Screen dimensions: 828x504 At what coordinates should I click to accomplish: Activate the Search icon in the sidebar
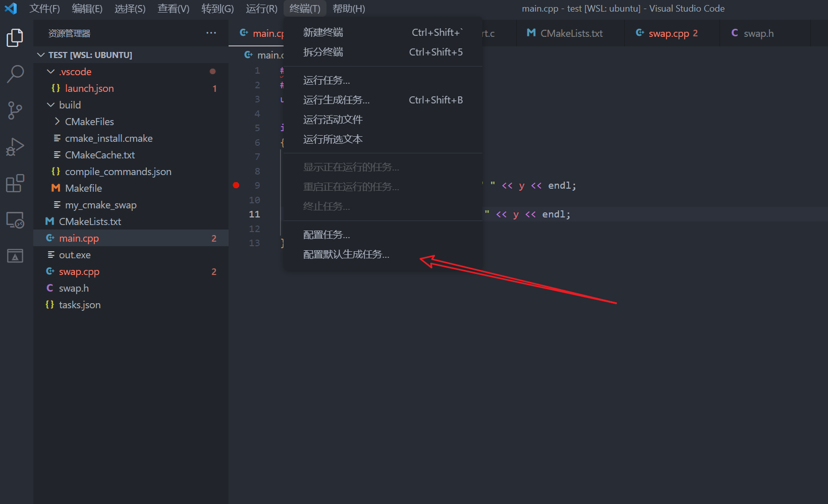15,74
